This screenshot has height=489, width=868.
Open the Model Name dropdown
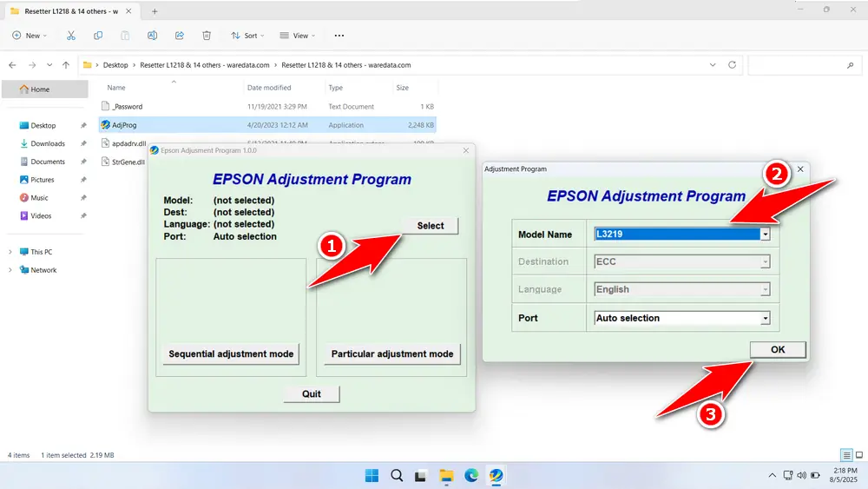(x=765, y=235)
